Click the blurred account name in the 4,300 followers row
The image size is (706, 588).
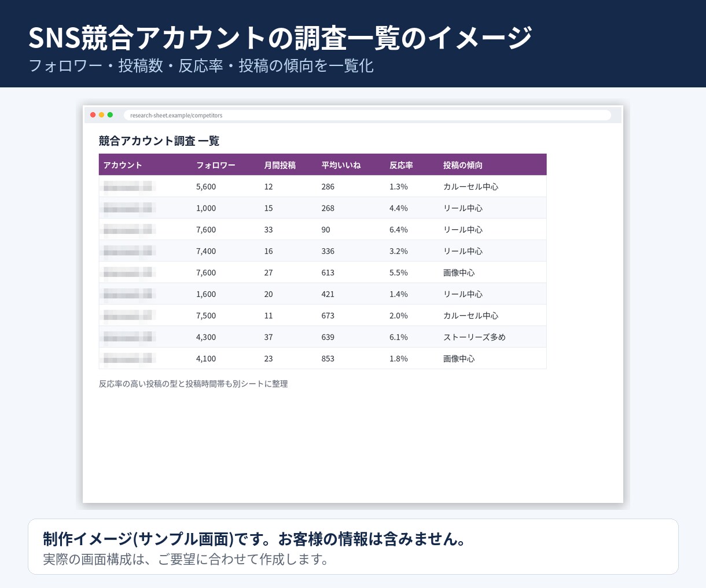tap(128, 337)
